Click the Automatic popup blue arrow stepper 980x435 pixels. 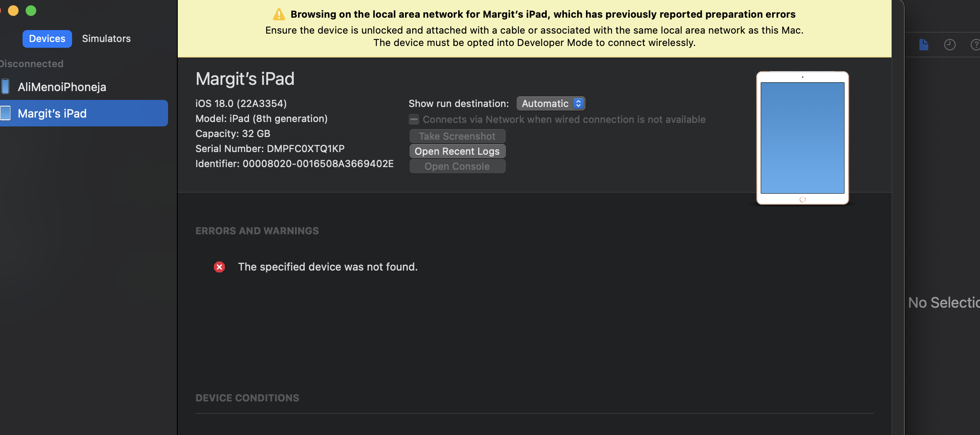[578, 103]
